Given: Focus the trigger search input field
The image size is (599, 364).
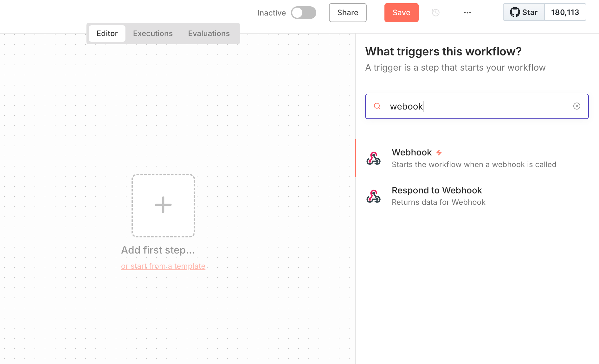Looking at the screenshot, I should (x=475, y=106).
